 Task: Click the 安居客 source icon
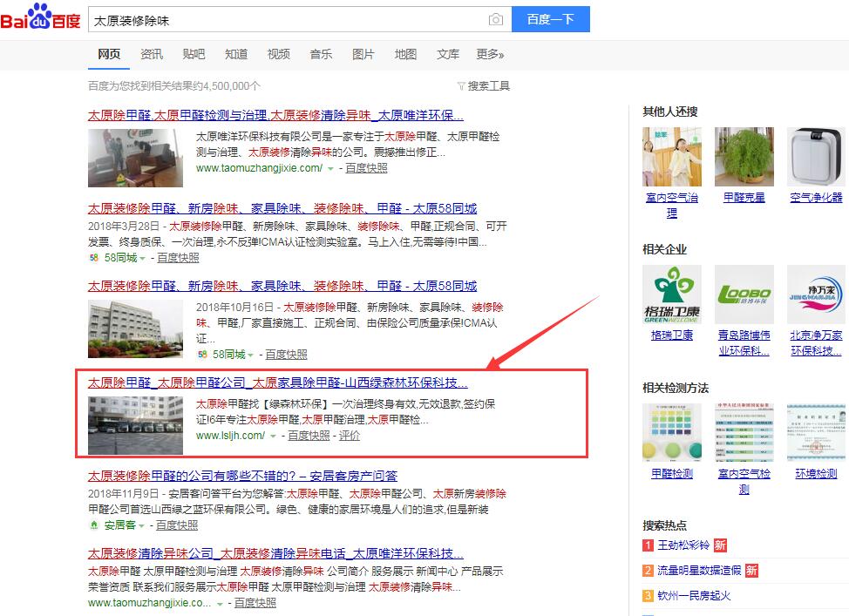pos(93,525)
